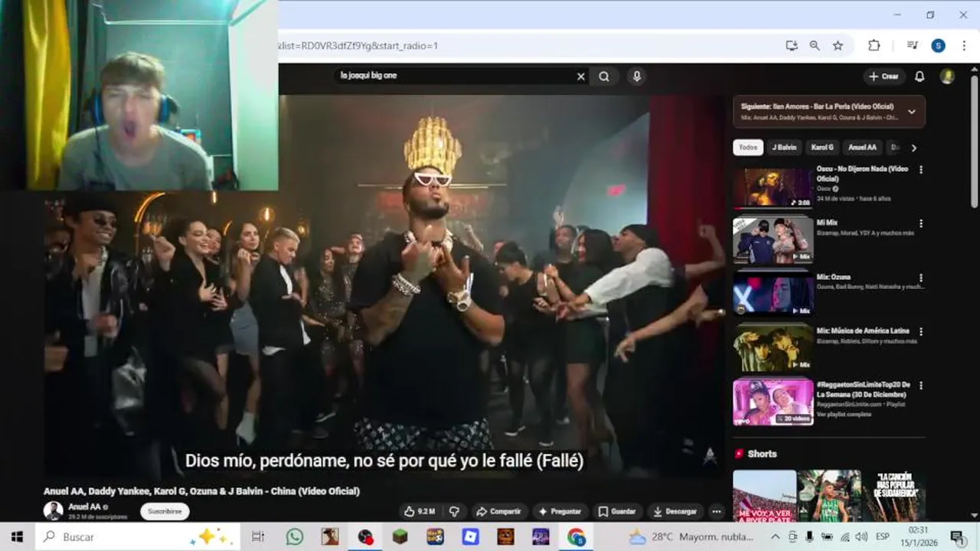Image resolution: width=980 pixels, height=551 pixels.
Task: Open the volume tray icon
Action: [x=861, y=537]
